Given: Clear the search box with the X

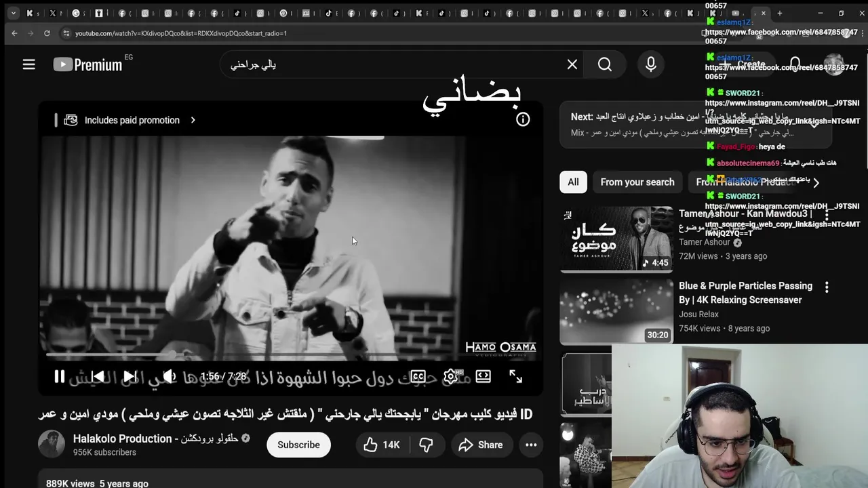Looking at the screenshot, I should 572,64.
